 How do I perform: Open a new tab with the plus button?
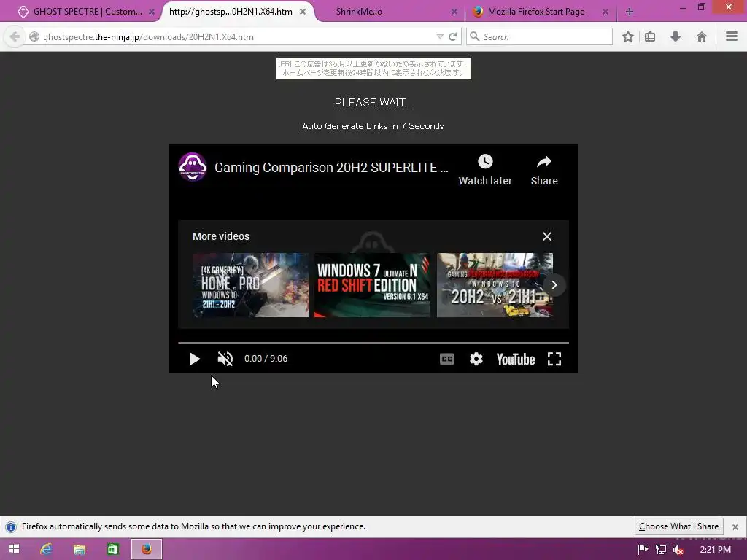click(630, 12)
